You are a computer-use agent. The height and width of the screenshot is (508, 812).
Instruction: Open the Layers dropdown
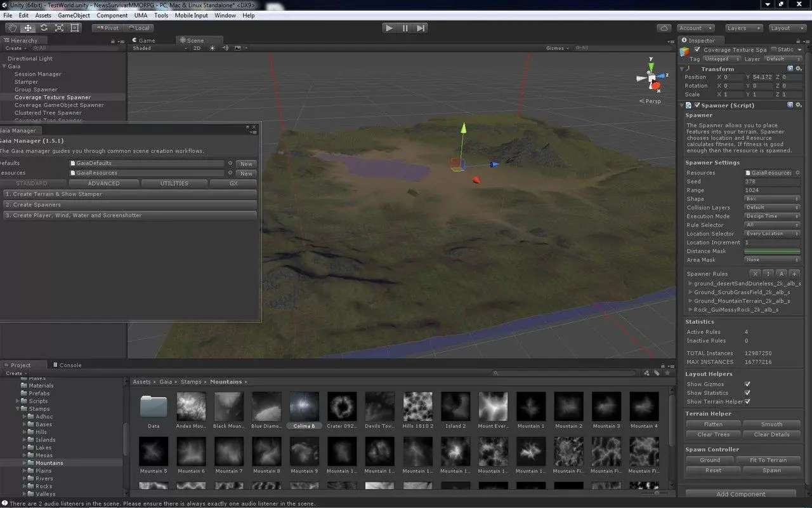coord(743,28)
